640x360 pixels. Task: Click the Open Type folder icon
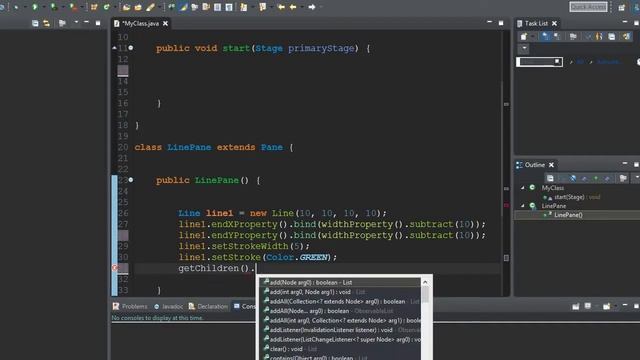coord(127,7)
